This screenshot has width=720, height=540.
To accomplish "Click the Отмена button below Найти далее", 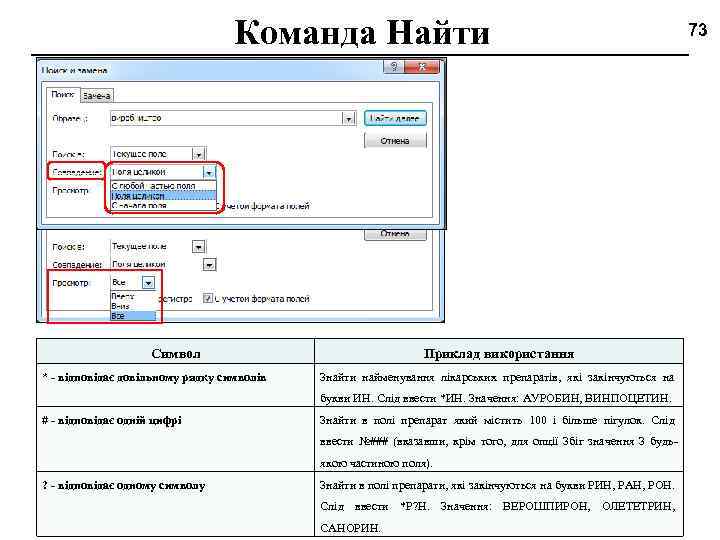I will 395,141.
